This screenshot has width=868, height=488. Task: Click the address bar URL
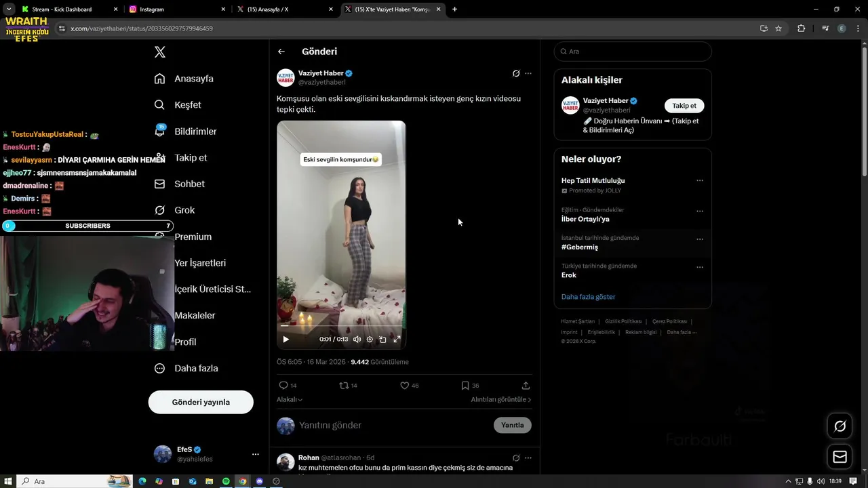tap(142, 28)
